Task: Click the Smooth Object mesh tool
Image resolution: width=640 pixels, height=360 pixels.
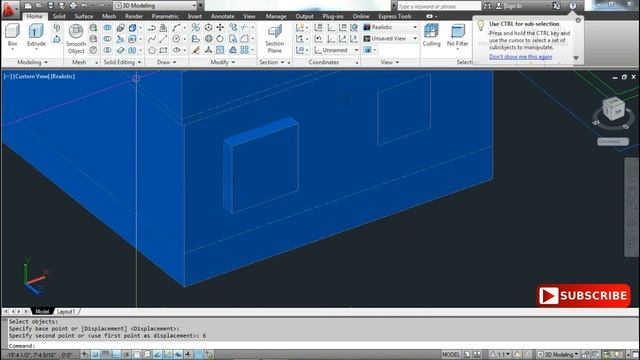Action: [x=76, y=39]
